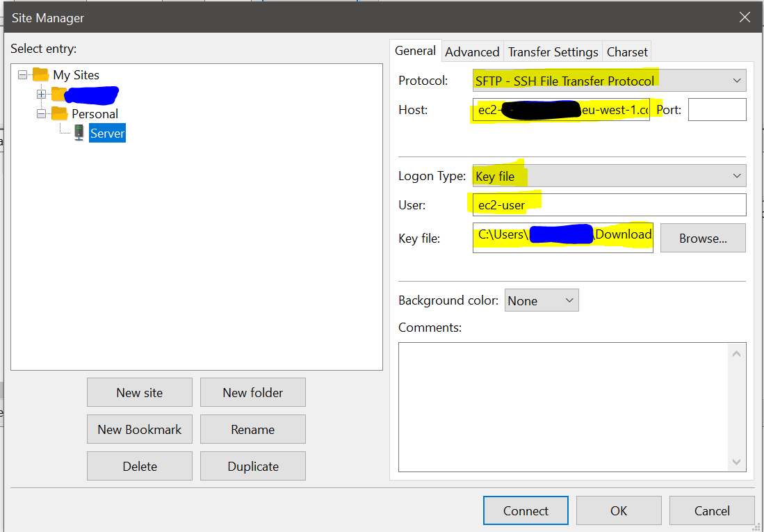Open the Transfer Settings tab
Image resolution: width=764 pixels, height=532 pixels.
tap(553, 51)
